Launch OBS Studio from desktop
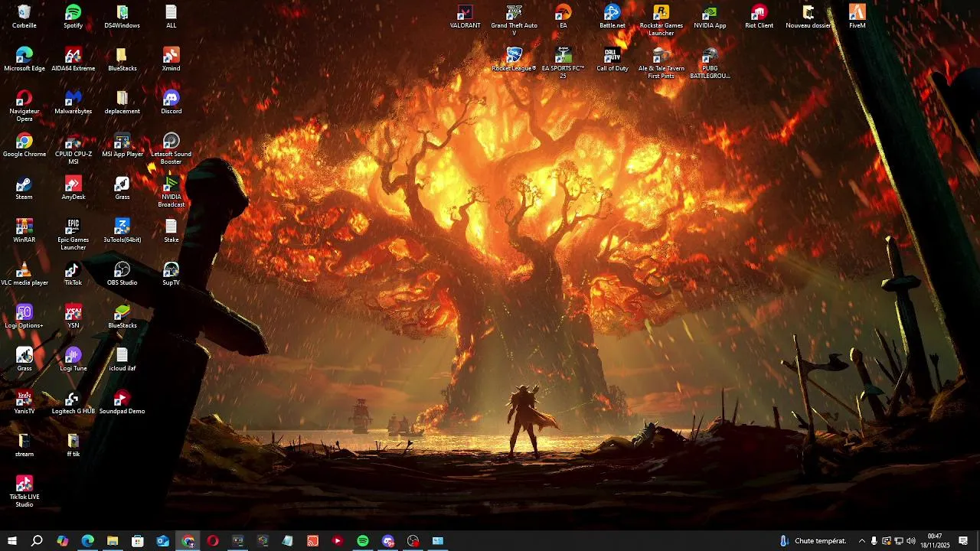Screen dimensions: 980x551 [122, 274]
